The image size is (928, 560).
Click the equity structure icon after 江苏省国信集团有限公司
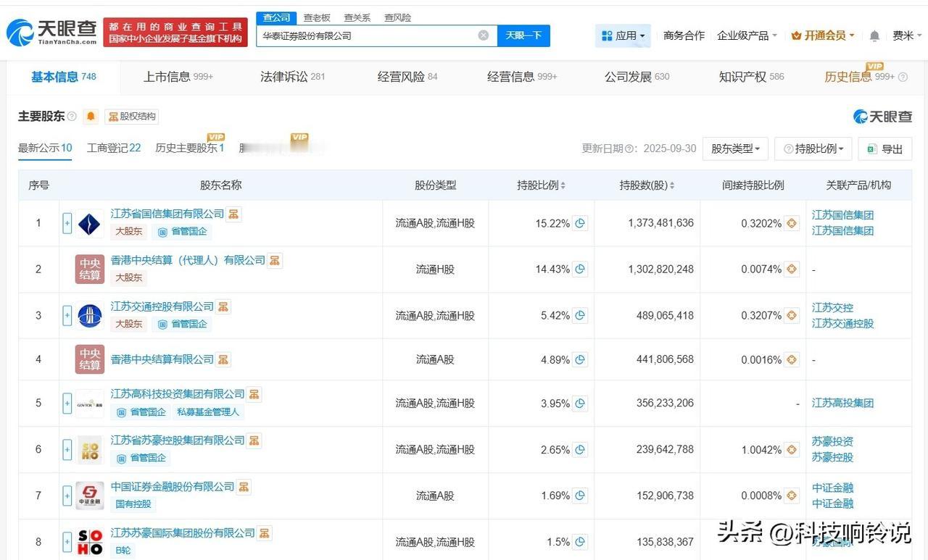tap(233, 214)
